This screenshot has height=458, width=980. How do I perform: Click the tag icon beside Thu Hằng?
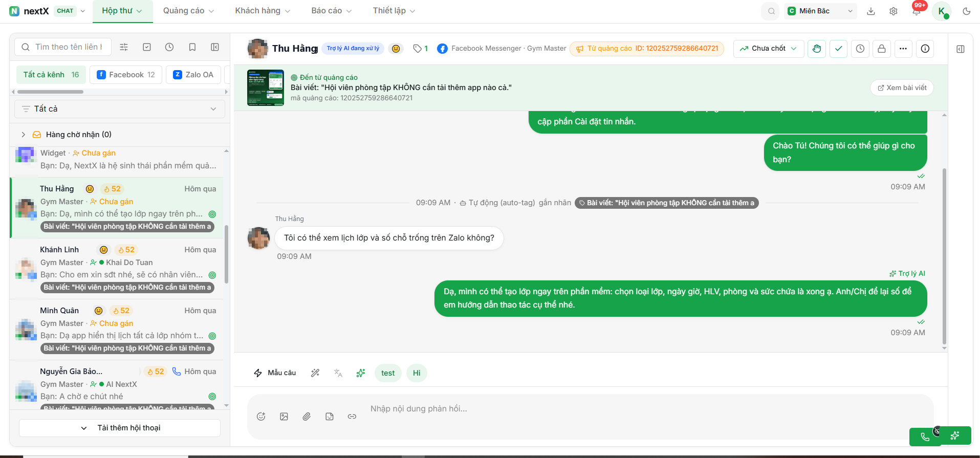point(418,49)
